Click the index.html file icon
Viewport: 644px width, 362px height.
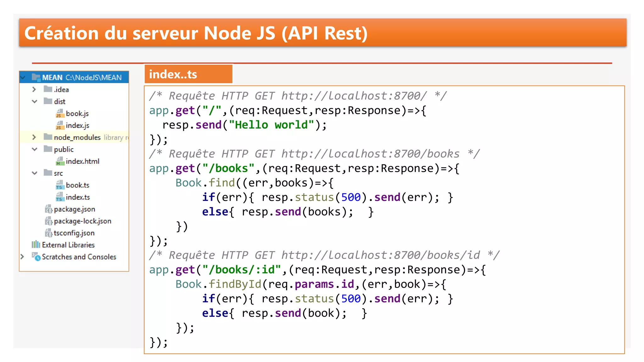[x=60, y=161]
